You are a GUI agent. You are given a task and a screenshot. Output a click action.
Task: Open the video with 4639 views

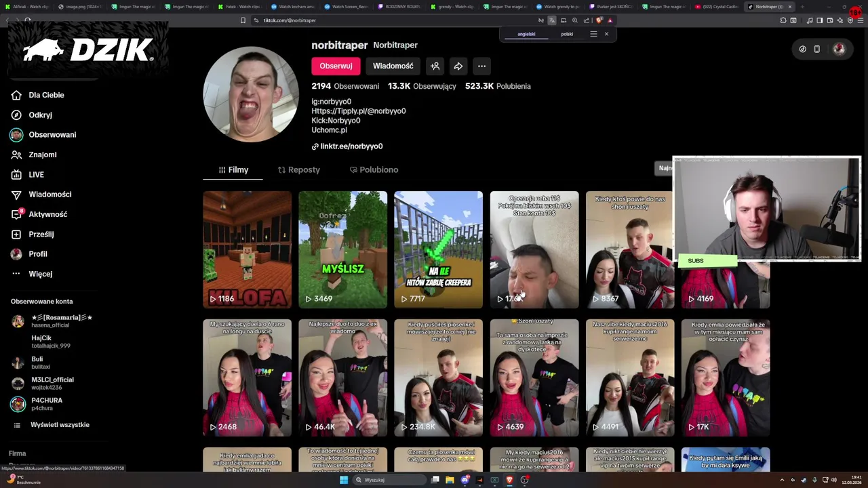tap(534, 378)
